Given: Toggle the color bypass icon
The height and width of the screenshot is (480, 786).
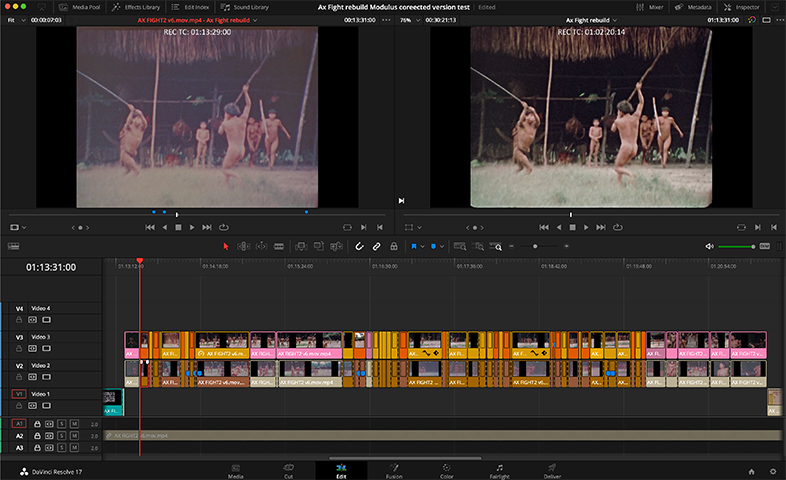Looking at the screenshot, I should [x=752, y=20].
